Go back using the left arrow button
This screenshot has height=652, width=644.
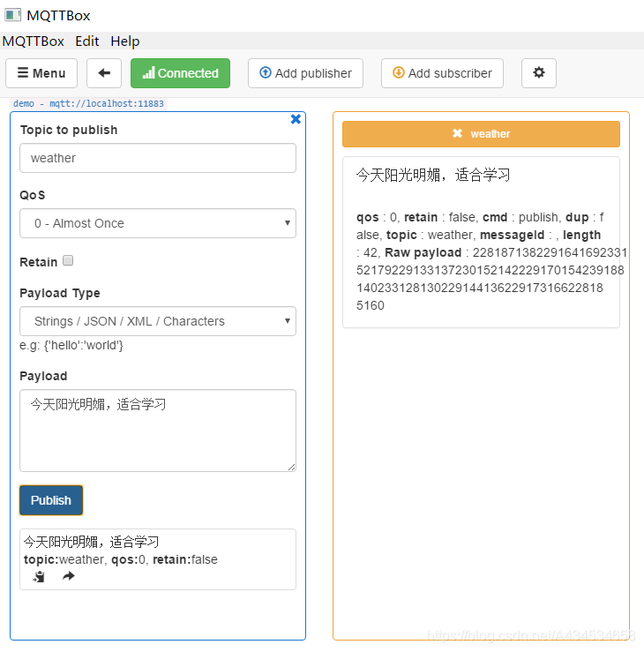pos(104,73)
